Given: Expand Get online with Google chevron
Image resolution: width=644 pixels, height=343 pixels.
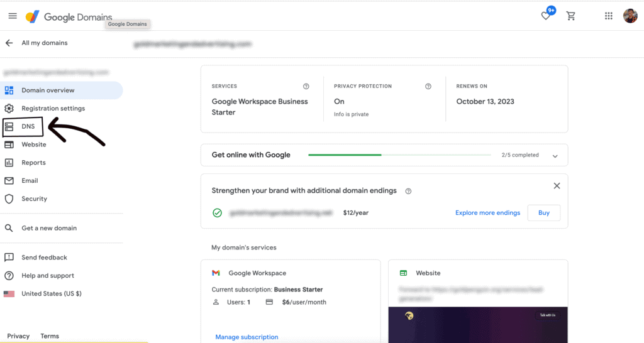Looking at the screenshot, I should [555, 156].
